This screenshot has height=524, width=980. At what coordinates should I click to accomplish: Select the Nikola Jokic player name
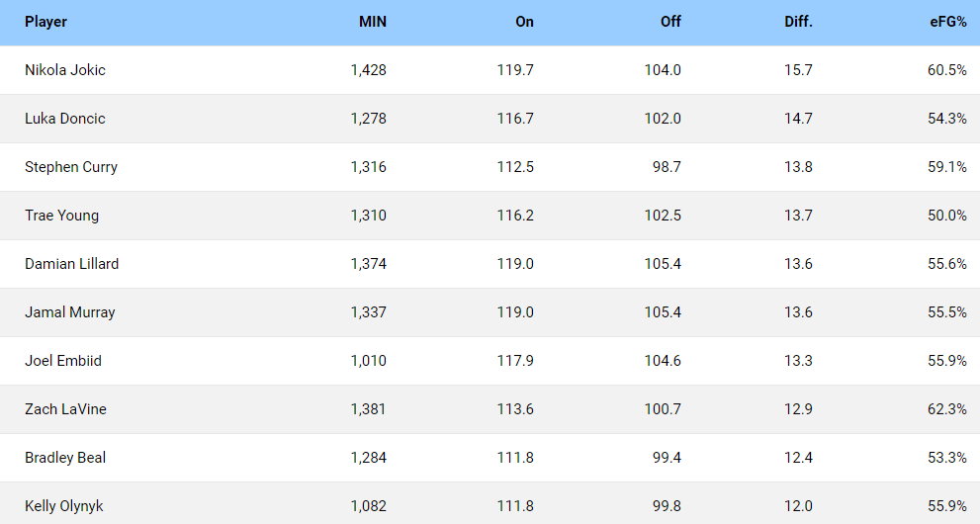pos(65,70)
